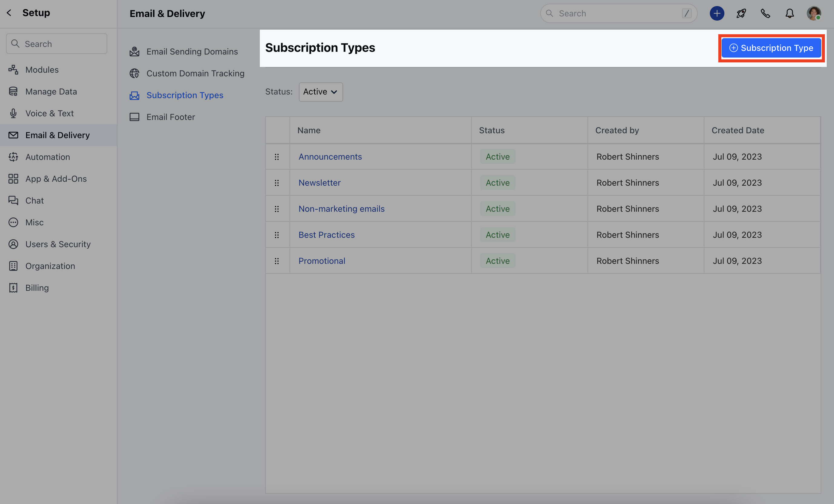This screenshot has height=504, width=834.
Task: Open the user profile avatar
Action: click(x=813, y=14)
